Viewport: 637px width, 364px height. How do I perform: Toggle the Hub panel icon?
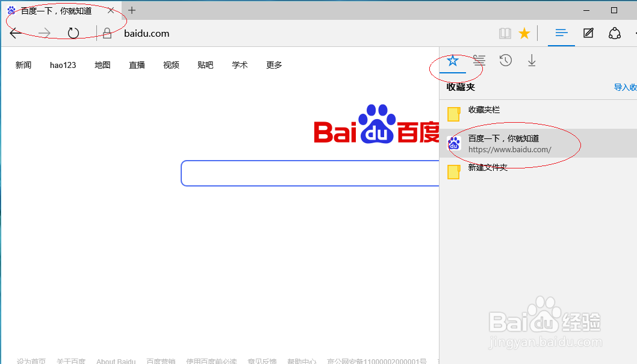pos(561,33)
